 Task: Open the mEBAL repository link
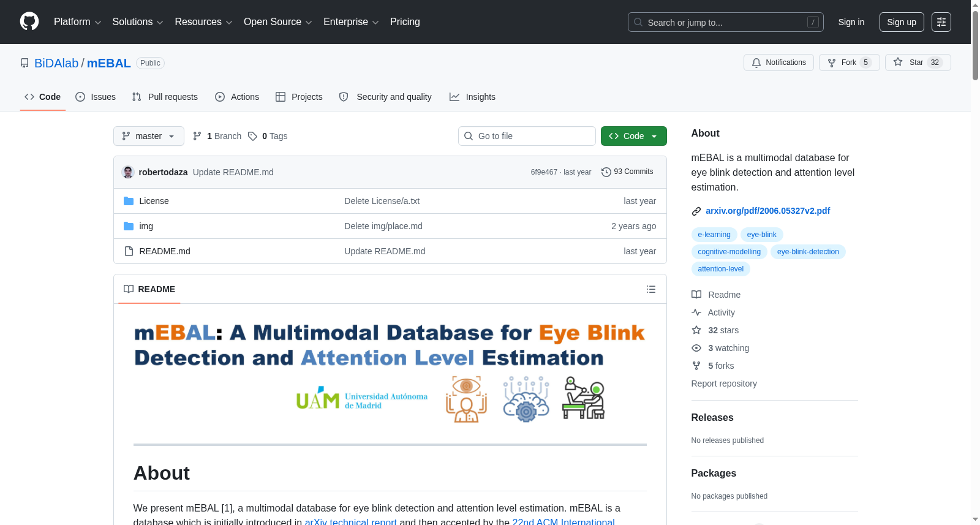point(109,63)
